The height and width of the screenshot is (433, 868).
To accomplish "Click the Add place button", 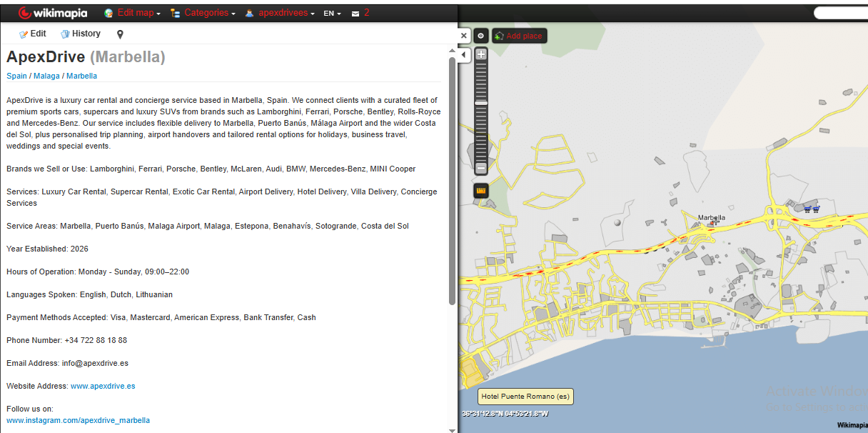I will [x=519, y=36].
